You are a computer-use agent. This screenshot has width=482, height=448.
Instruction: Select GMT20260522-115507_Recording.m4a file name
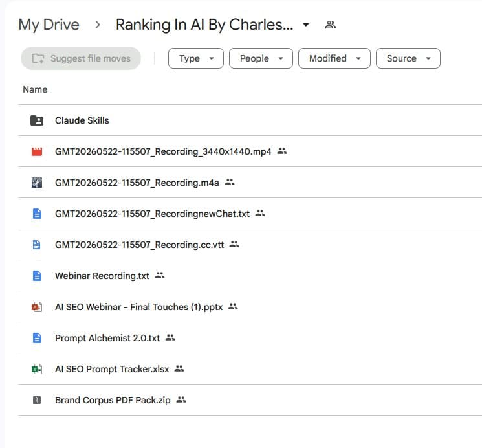pos(137,183)
